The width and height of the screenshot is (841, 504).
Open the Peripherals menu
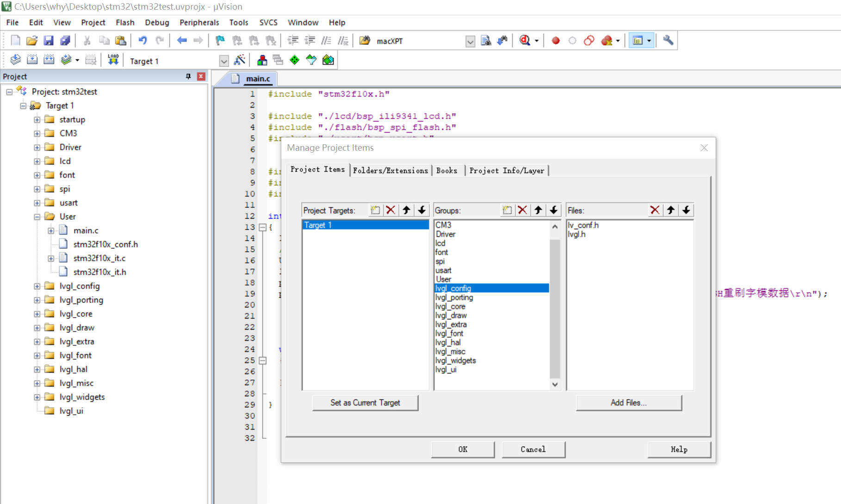coord(199,22)
